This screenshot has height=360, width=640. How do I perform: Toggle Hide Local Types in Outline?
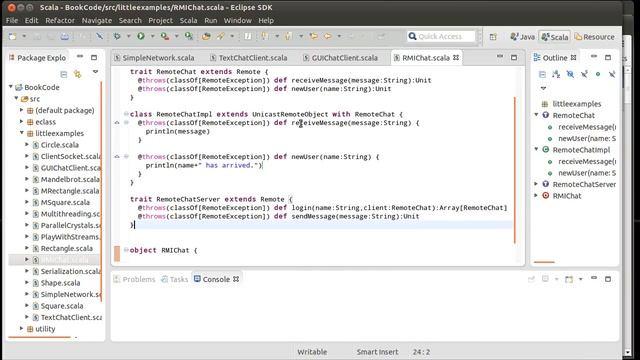[x=612, y=74]
